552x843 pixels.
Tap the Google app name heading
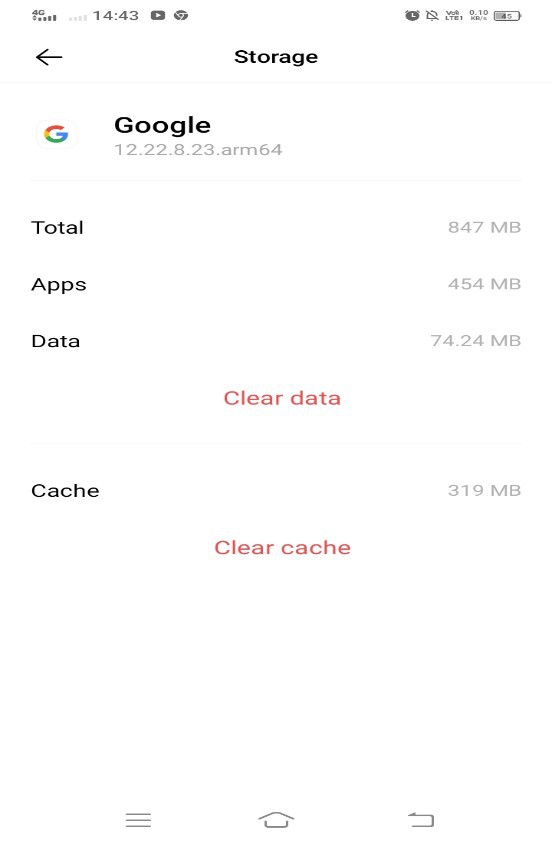pyautogui.click(x=162, y=126)
